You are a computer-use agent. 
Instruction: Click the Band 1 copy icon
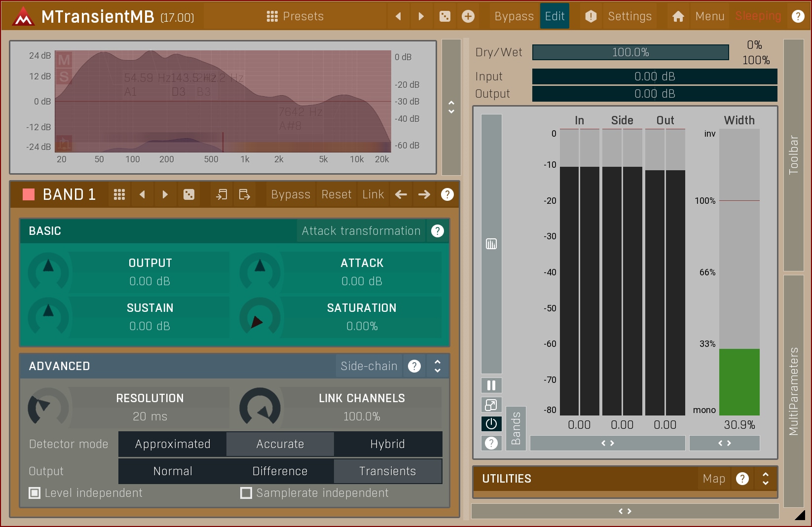(221, 194)
